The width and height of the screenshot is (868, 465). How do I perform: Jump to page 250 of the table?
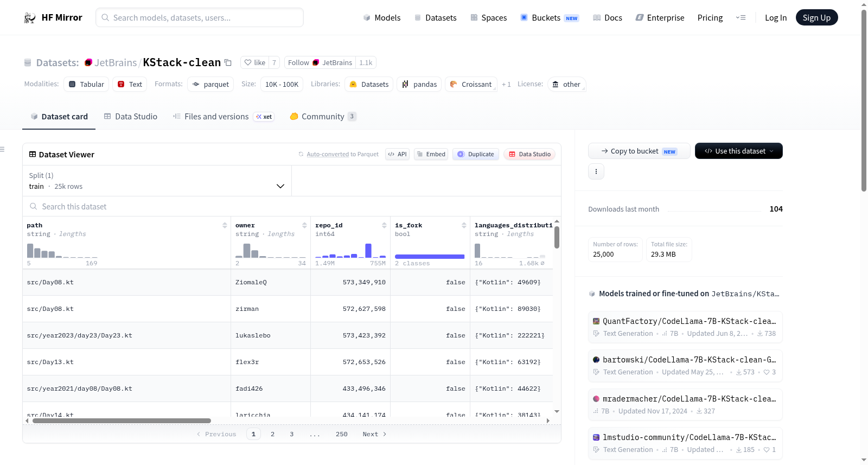click(x=341, y=434)
